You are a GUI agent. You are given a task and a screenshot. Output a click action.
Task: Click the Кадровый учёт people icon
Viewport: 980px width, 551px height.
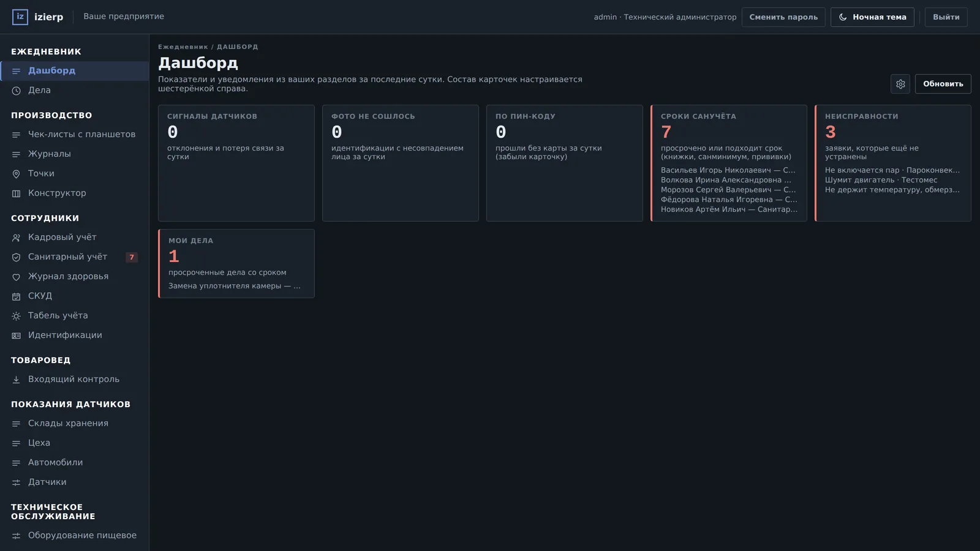point(17,238)
